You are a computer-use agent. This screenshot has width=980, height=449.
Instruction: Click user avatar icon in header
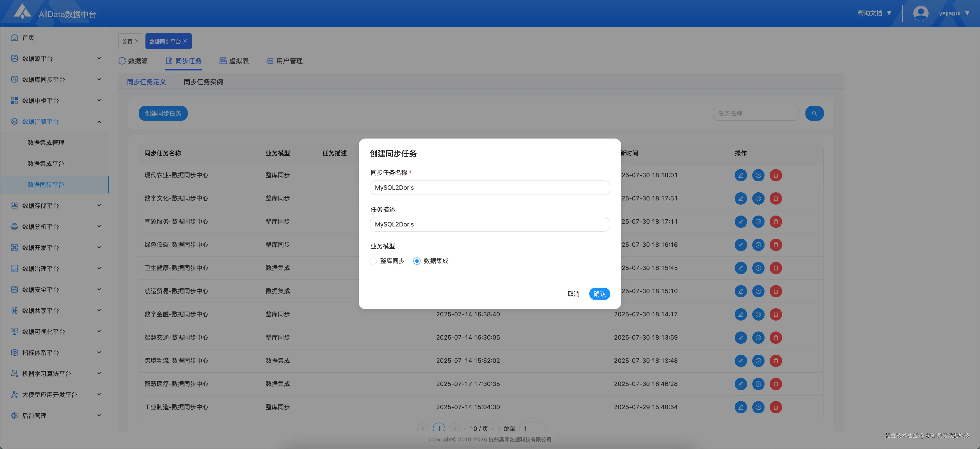[920, 13]
